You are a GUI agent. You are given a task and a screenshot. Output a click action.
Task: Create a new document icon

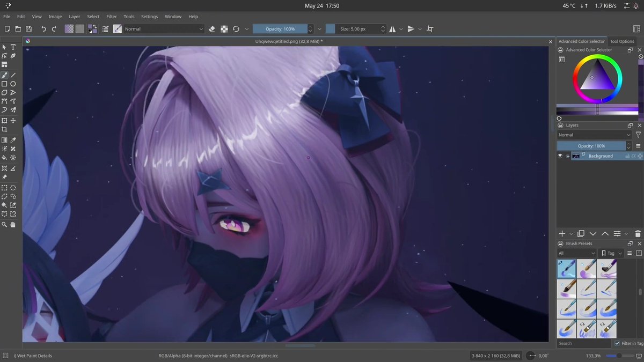tap(7, 29)
